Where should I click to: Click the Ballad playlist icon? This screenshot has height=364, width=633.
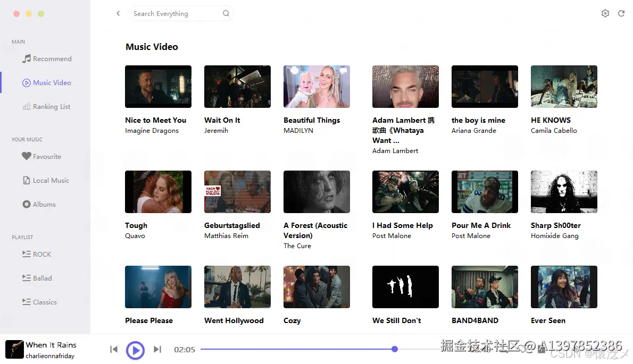(26, 278)
